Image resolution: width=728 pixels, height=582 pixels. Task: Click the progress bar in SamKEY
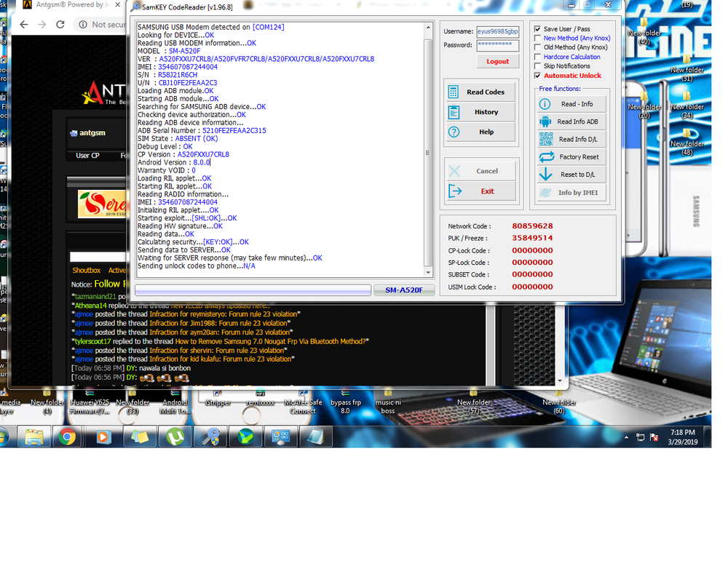[253, 290]
